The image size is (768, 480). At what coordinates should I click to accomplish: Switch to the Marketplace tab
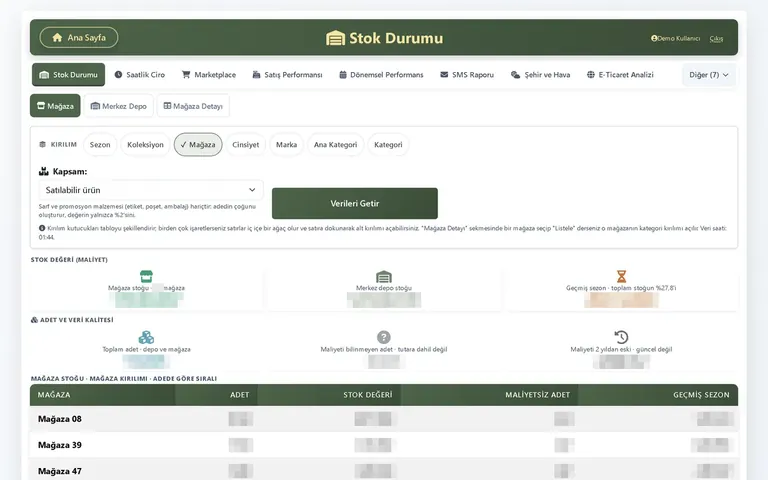[x=209, y=74]
